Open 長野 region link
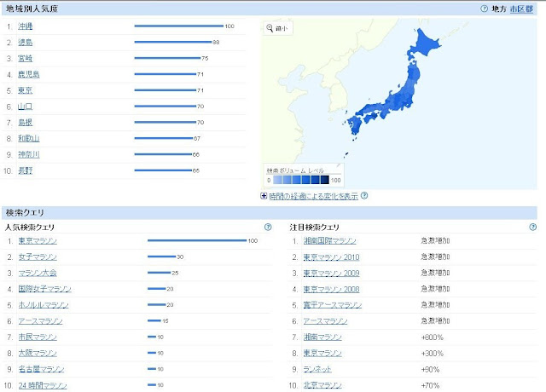The width and height of the screenshot is (546, 392). pos(25,170)
